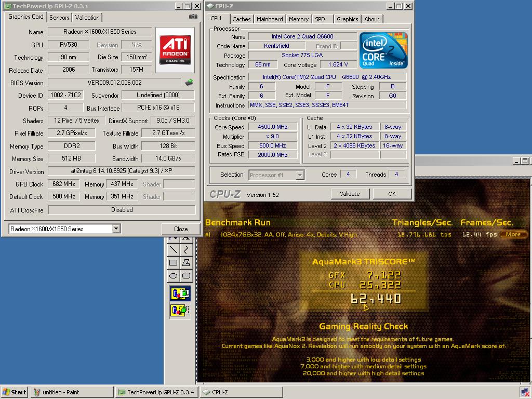This screenshot has width=532, height=399.
Task: Switch to the GPU-Z Sensors tab
Action: pyautogui.click(x=59, y=18)
